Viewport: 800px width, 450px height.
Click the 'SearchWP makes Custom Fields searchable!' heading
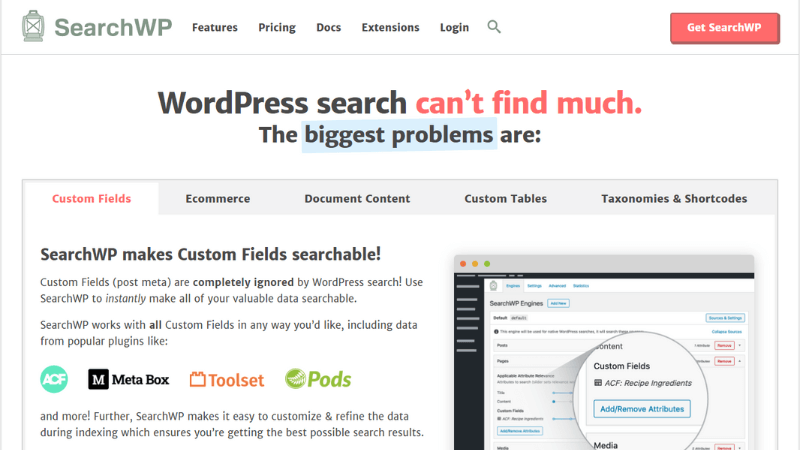click(211, 254)
